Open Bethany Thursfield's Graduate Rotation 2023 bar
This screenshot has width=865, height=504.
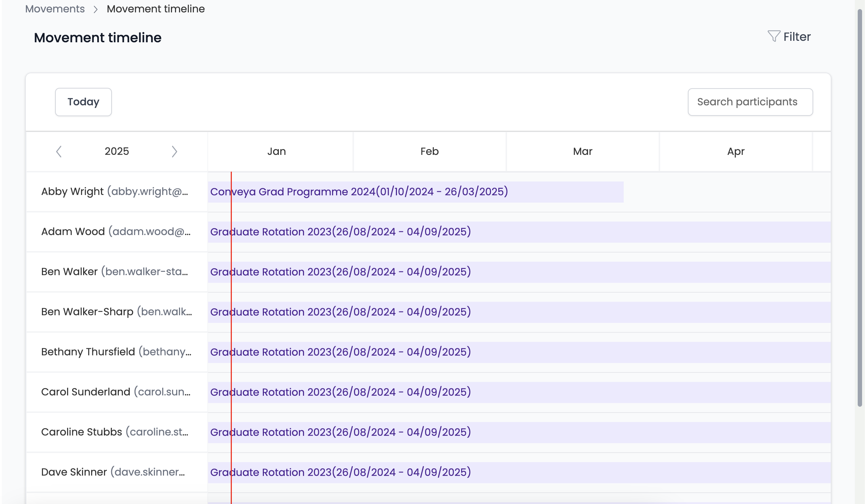point(519,352)
